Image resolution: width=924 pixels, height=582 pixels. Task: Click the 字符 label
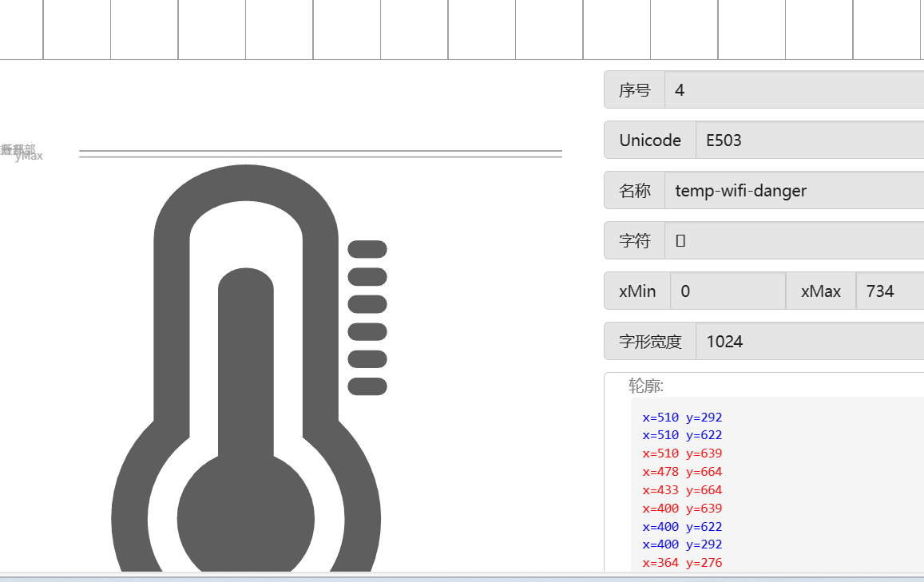tap(635, 240)
